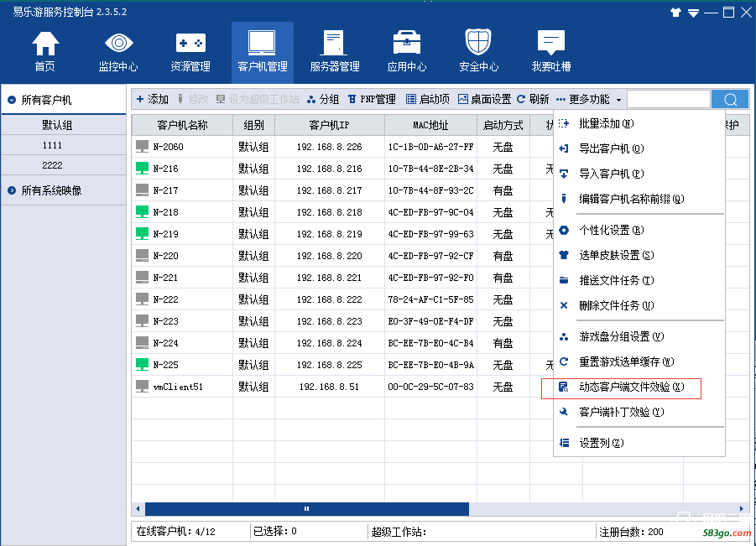
Task: Open 资源管理 resource management
Action: pos(190,51)
